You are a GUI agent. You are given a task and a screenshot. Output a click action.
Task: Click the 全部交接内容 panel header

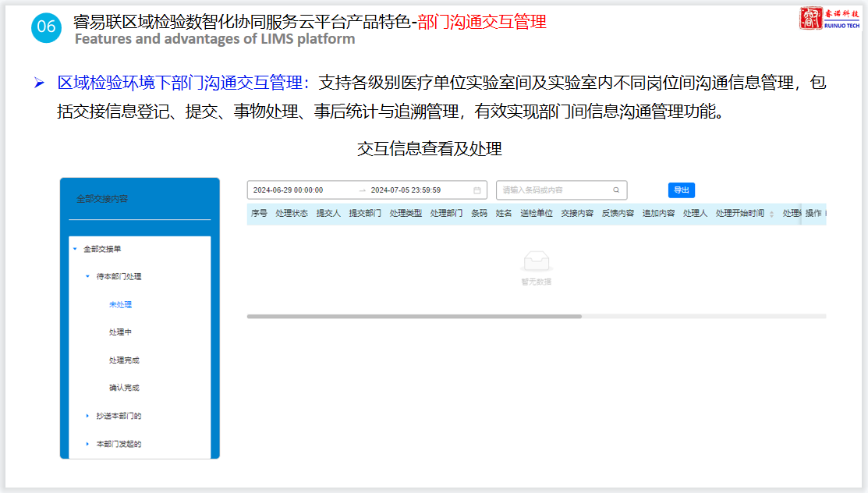[102, 199]
